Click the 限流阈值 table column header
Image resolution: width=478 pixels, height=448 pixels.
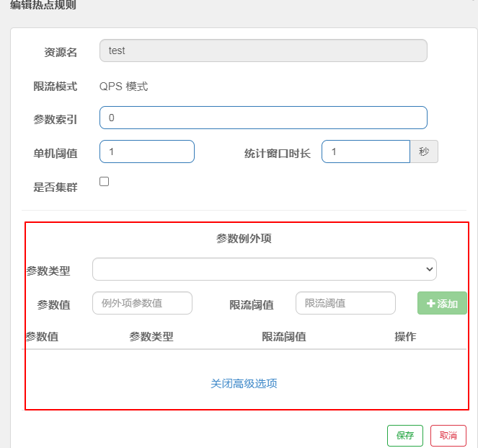coord(284,337)
